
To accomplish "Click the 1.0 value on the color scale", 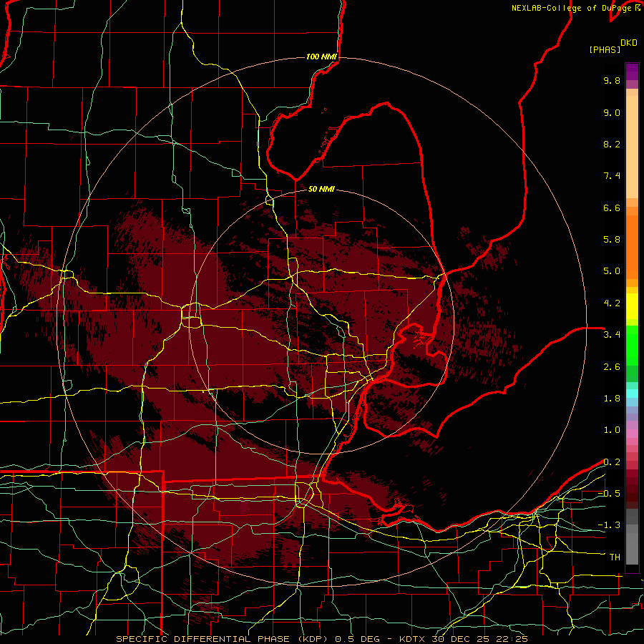I will 612,430.
